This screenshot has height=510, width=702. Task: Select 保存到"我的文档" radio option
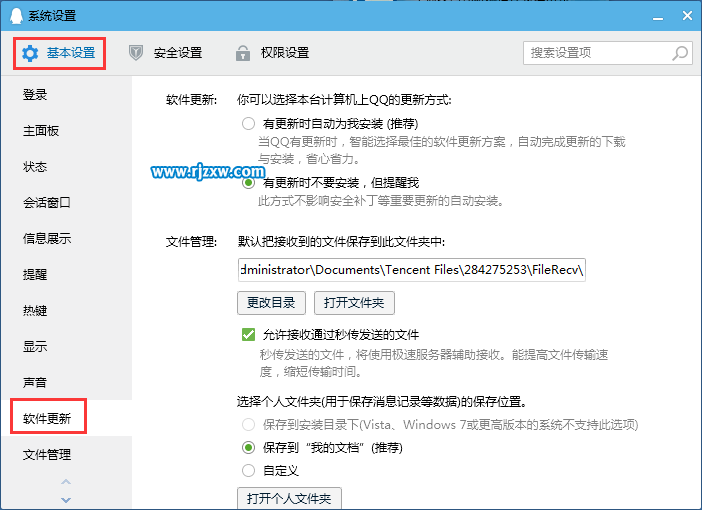[248, 447]
